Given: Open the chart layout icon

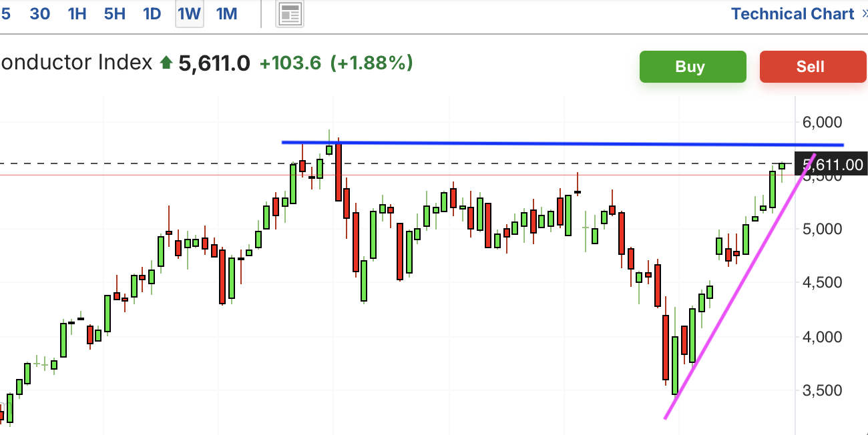Looking at the screenshot, I should pos(290,14).
